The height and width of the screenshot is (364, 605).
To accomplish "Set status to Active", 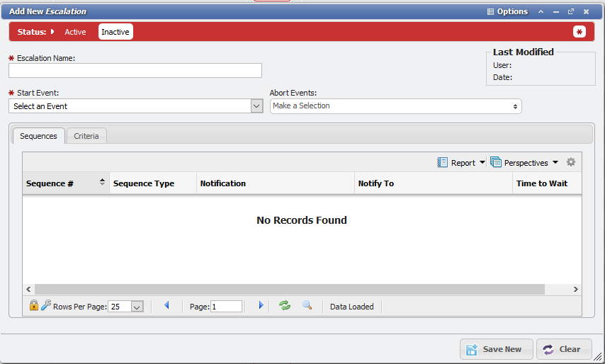I will tap(75, 32).
